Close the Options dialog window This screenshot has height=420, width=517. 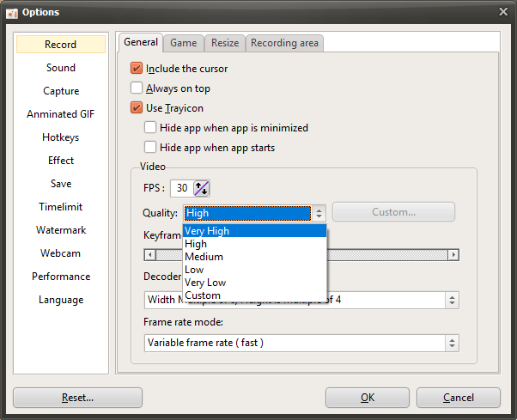(503, 11)
